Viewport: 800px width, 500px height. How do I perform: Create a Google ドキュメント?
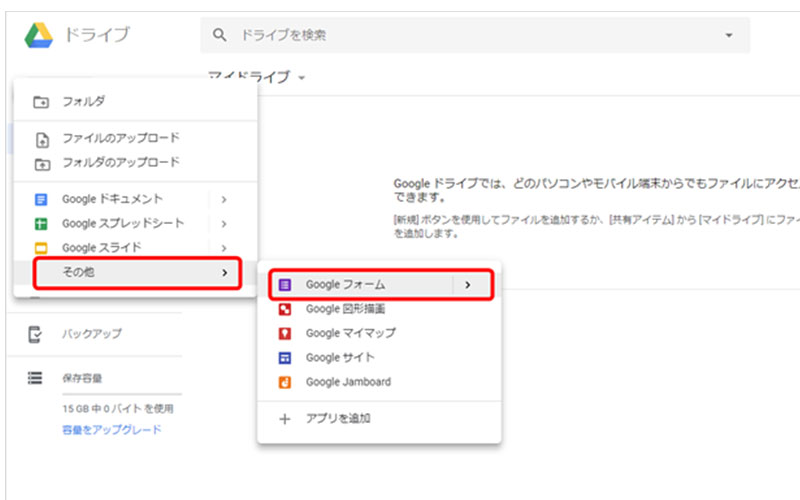(x=112, y=198)
